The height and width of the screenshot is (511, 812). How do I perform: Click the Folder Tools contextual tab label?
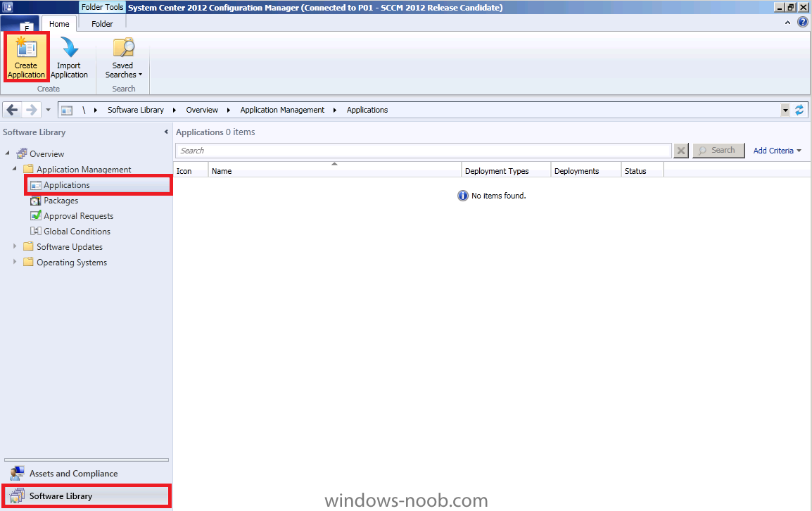tap(102, 7)
